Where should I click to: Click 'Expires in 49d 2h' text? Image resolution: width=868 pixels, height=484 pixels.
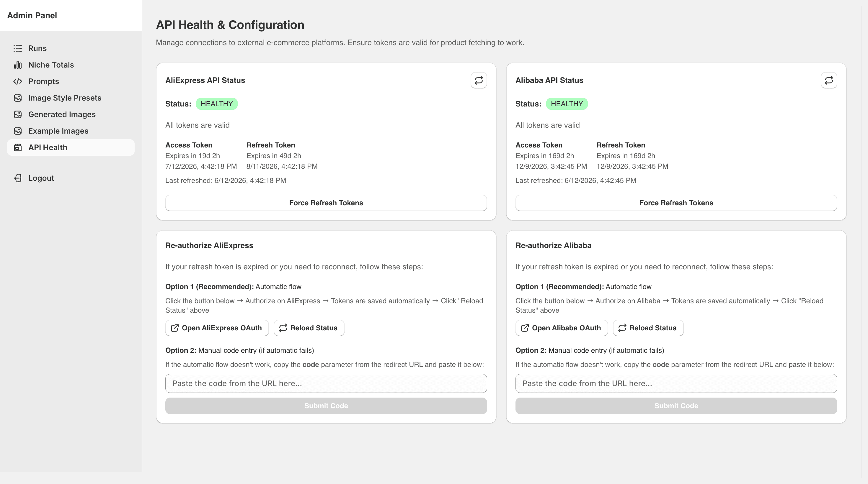click(274, 155)
